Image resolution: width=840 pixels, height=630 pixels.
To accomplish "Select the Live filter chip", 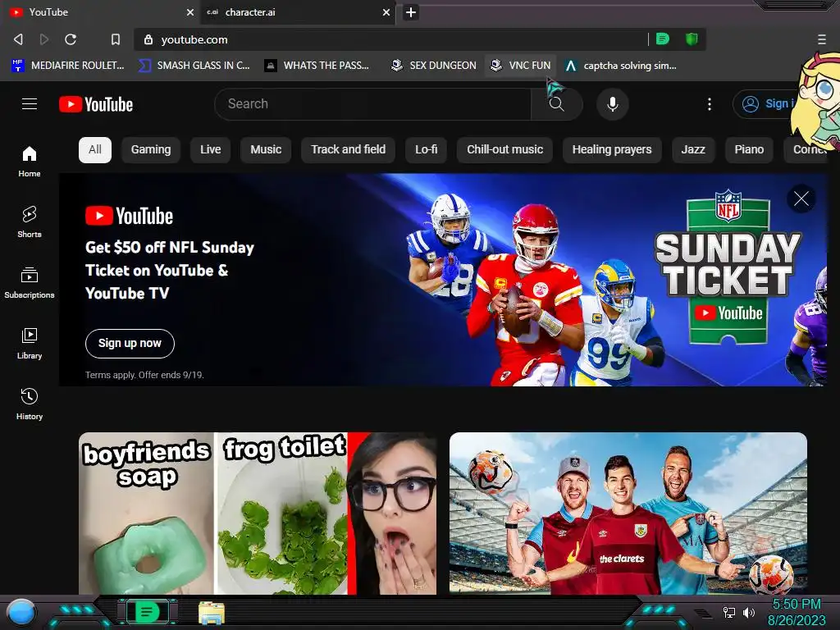I will (210, 150).
